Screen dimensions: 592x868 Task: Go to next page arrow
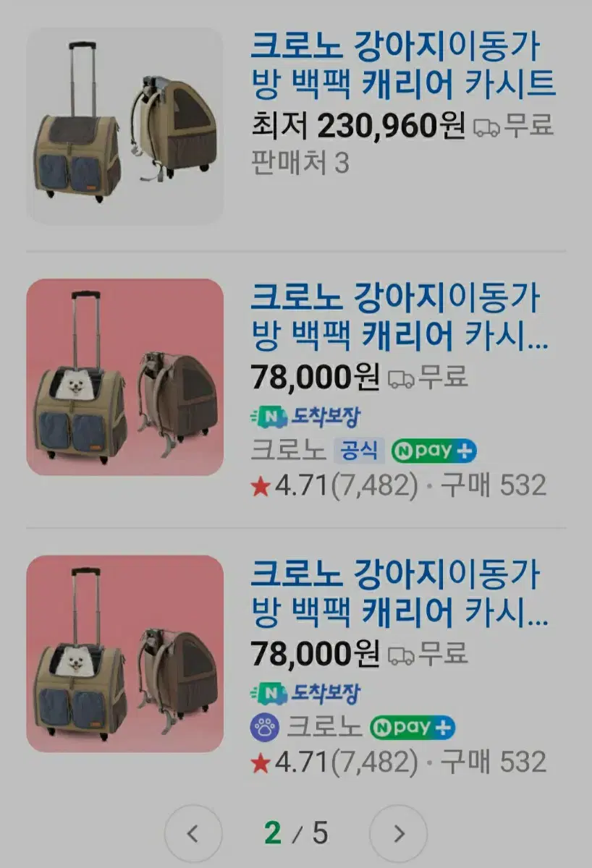pyautogui.click(x=398, y=834)
